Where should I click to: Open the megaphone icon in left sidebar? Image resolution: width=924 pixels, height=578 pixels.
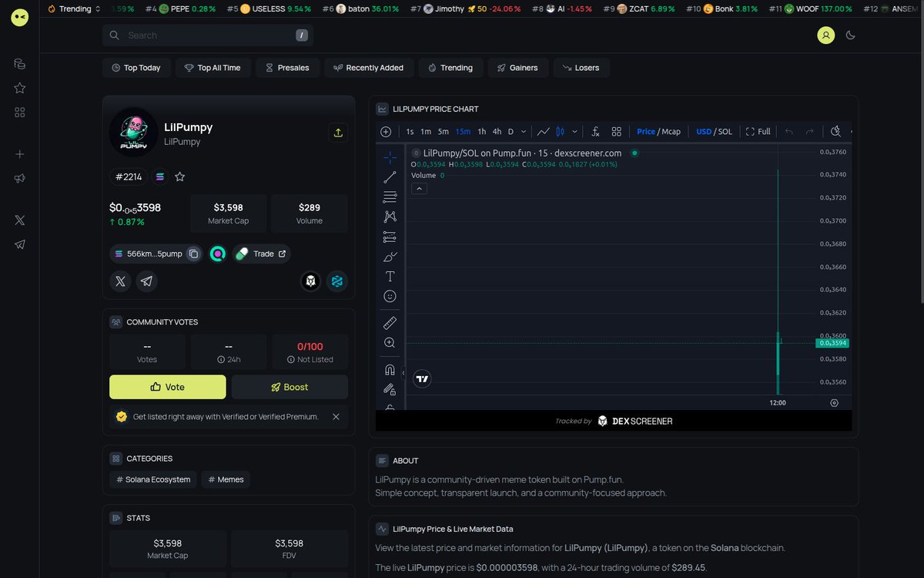point(20,179)
